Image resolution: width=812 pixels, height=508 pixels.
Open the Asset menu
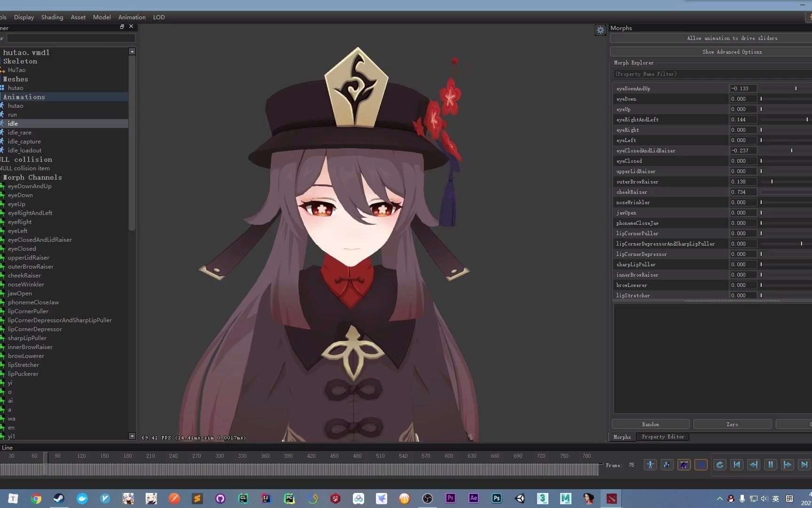78,17
